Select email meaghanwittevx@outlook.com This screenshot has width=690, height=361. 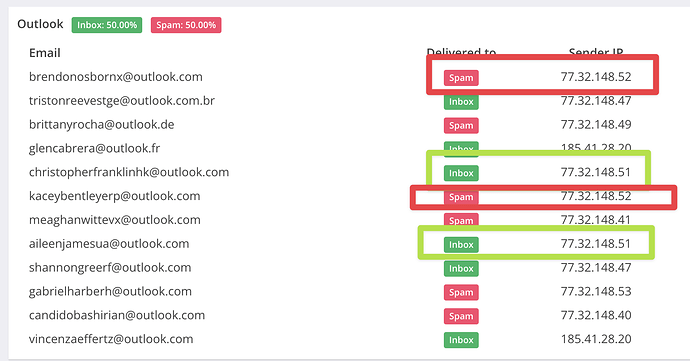[x=115, y=220]
